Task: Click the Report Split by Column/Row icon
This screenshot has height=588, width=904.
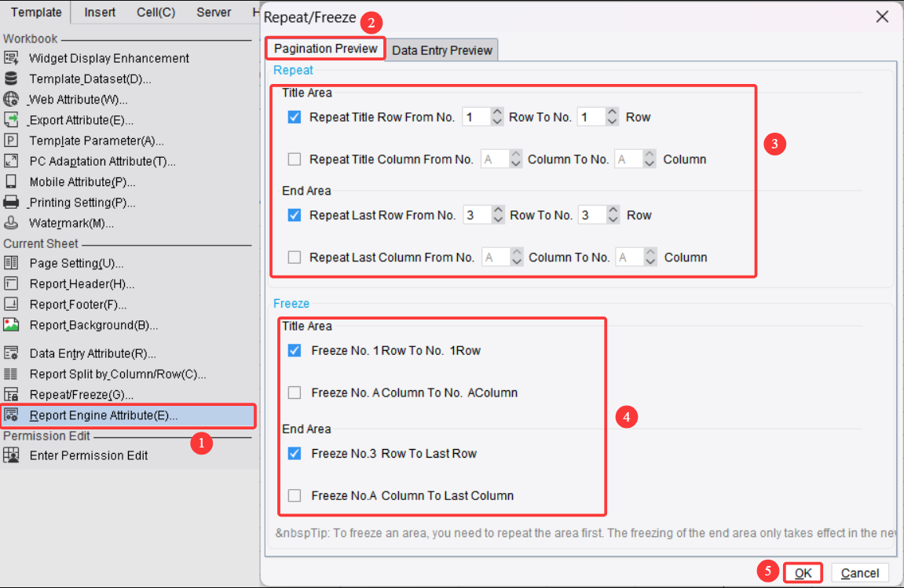Action: [x=11, y=374]
